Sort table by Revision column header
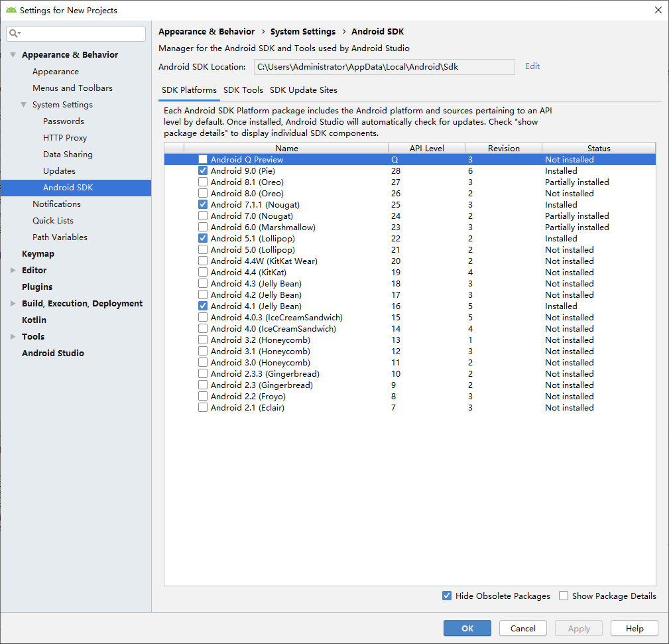The width and height of the screenshot is (669, 644). pos(503,148)
